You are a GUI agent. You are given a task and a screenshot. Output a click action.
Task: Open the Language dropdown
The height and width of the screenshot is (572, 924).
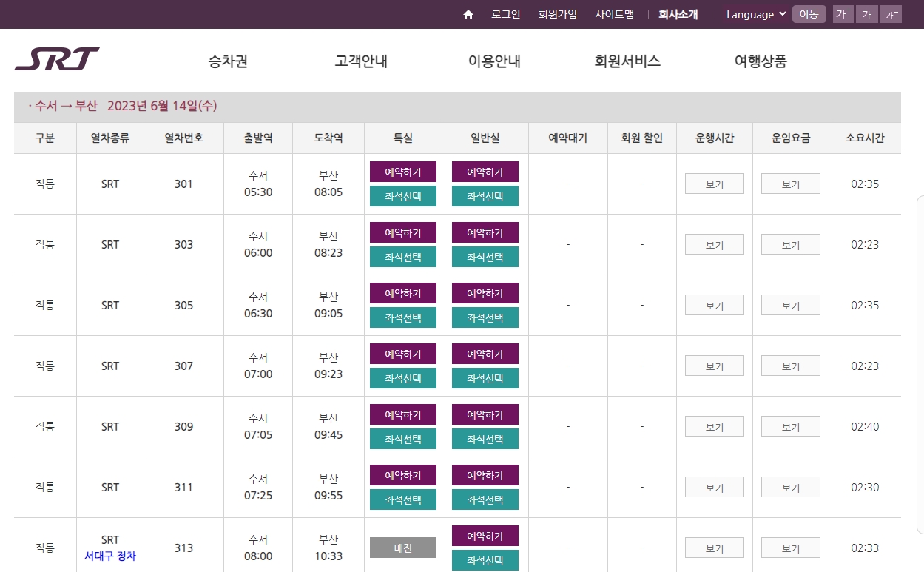(x=756, y=15)
